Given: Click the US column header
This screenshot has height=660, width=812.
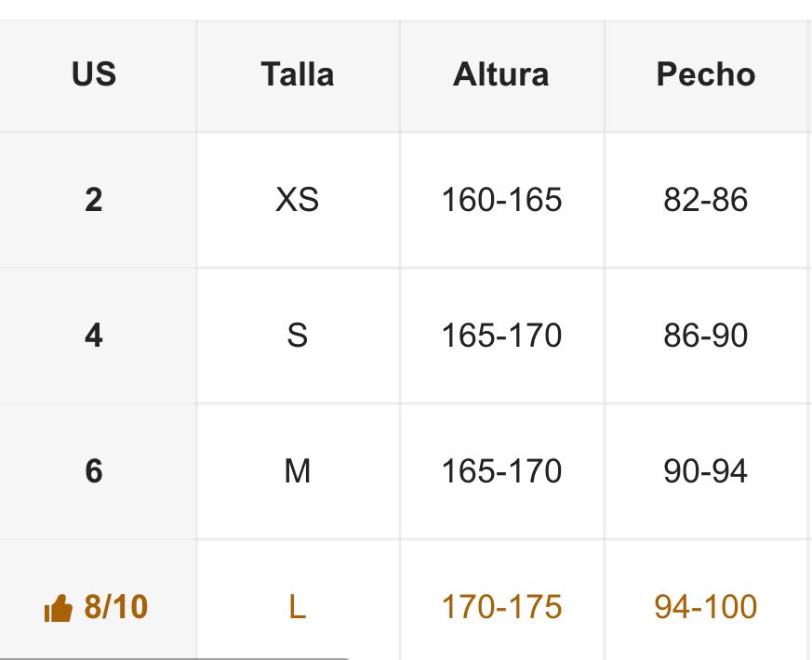Looking at the screenshot, I should click(94, 74).
